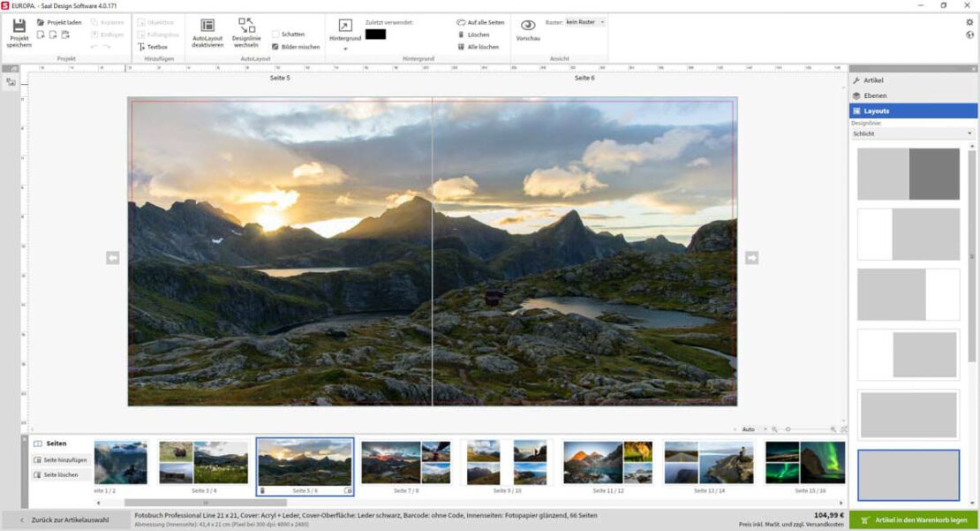Expand the Hintergrund dropdown arrow
The width and height of the screenshot is (980, 531).
click(345, 49)
